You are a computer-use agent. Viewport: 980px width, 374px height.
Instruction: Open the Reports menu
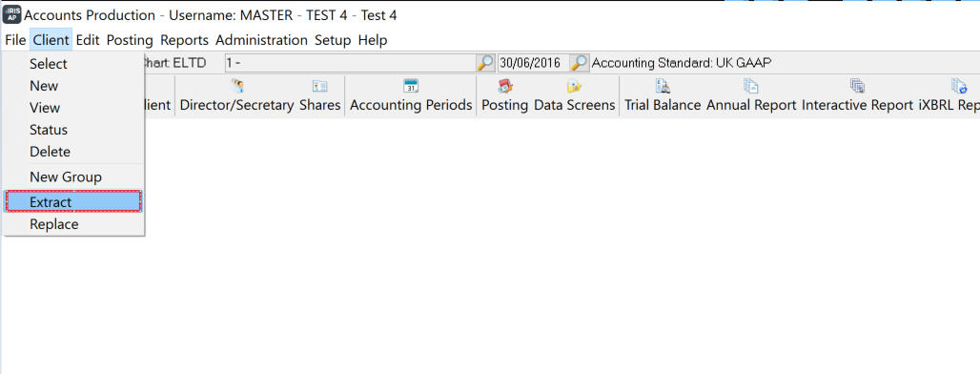click(184, 40)
